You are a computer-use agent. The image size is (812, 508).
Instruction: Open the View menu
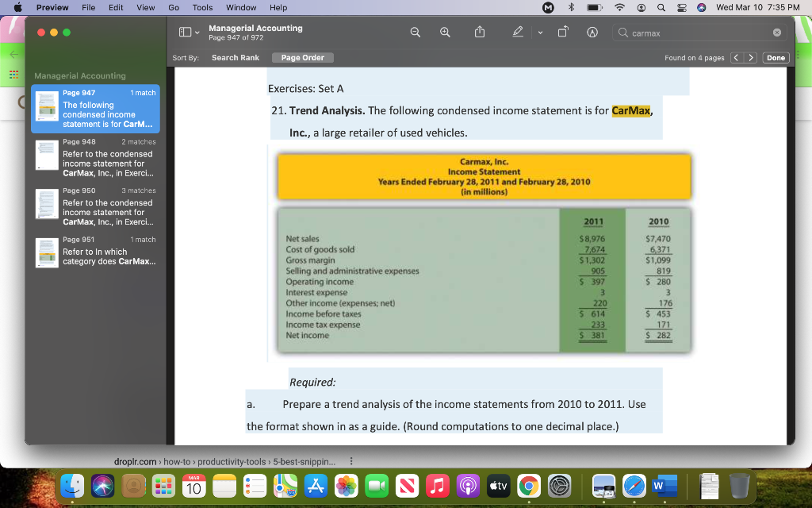(145, 8)
